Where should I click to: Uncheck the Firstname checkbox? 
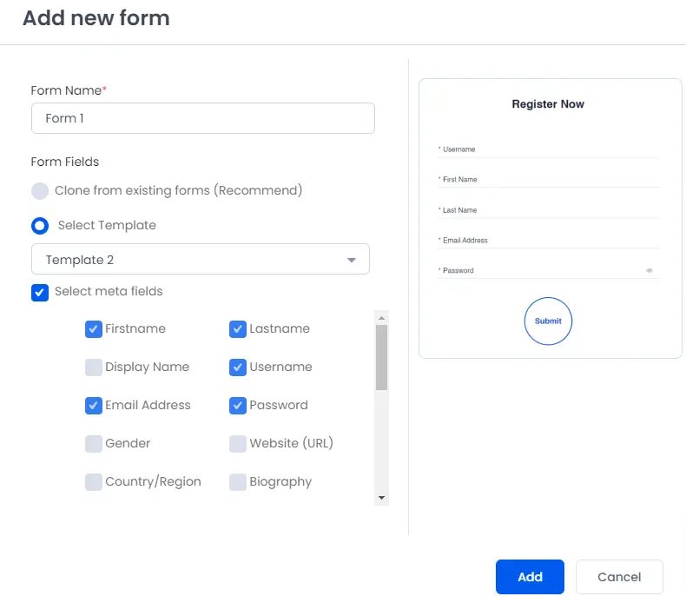coord(94,329)
